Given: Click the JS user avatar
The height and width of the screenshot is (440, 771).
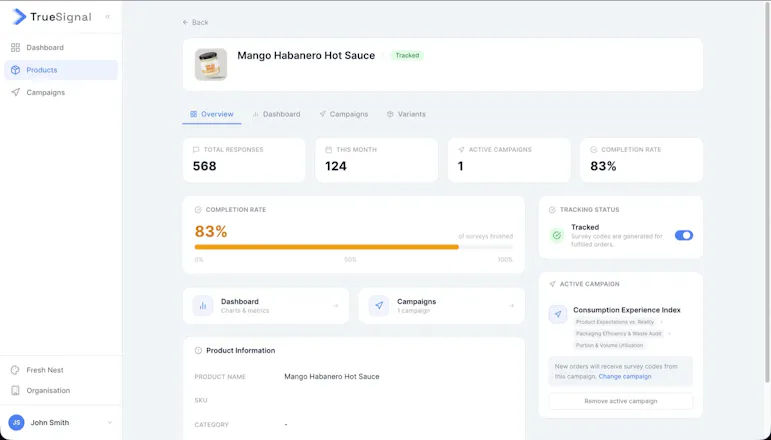Looking at the screenshot, I should 16,423.
